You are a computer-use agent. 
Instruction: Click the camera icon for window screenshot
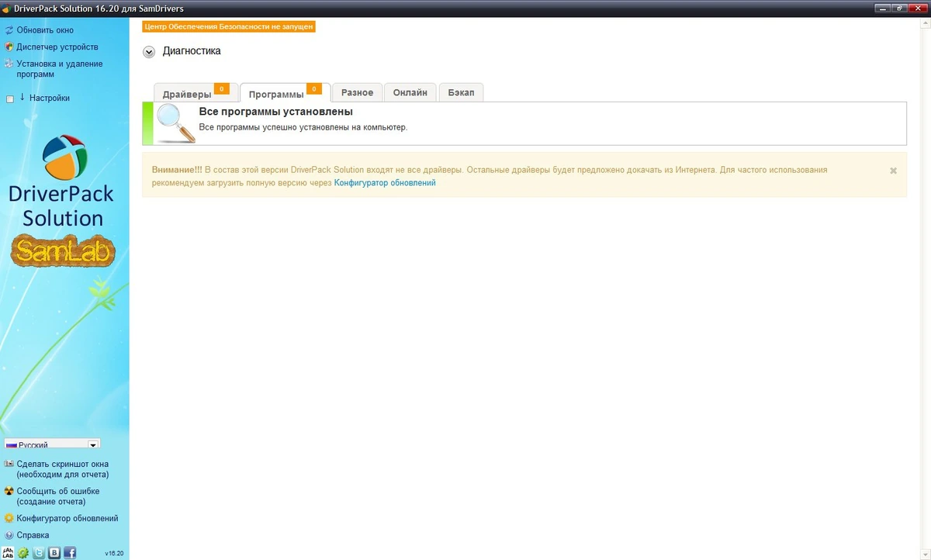pyautogui.click(x=9, y=464)
